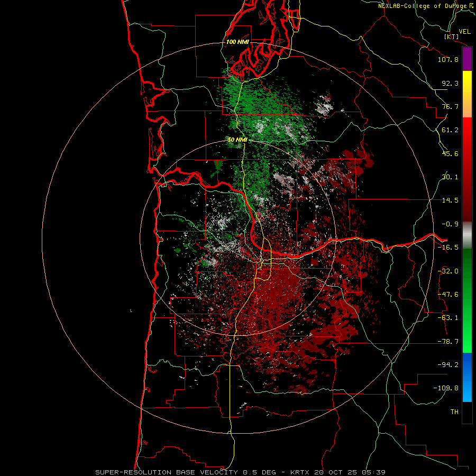Click the gray segment of velocity color bar
Screen dimensions: 476x476
[467, 235]
